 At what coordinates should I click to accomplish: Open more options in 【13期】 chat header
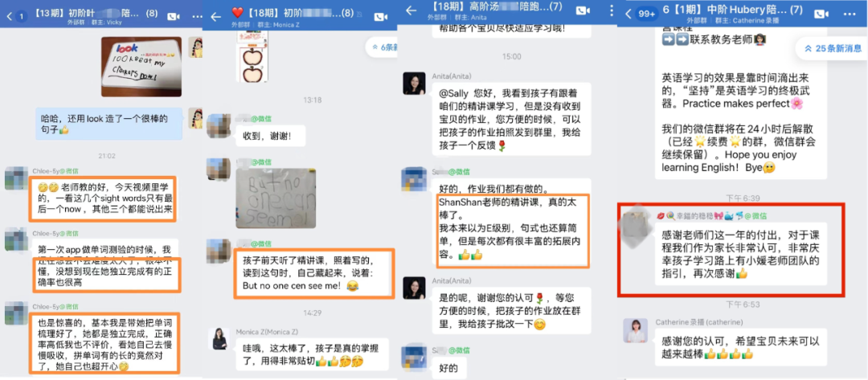tap(197, 17)
